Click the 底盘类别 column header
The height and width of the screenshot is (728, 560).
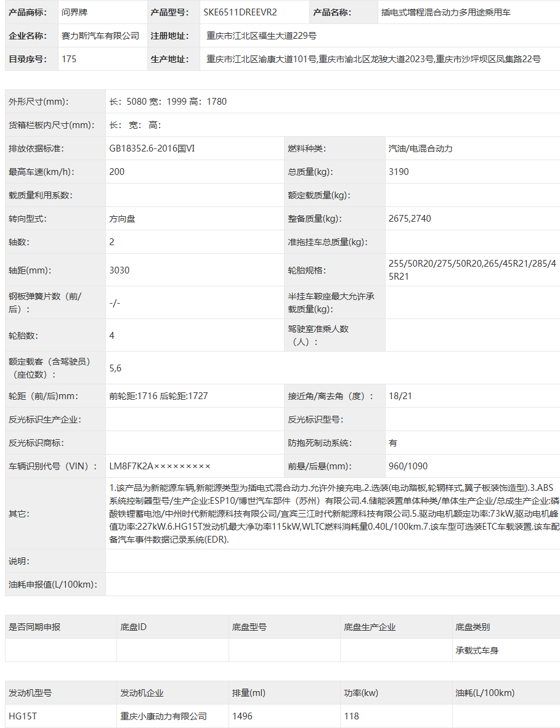[x=473, y=627]
